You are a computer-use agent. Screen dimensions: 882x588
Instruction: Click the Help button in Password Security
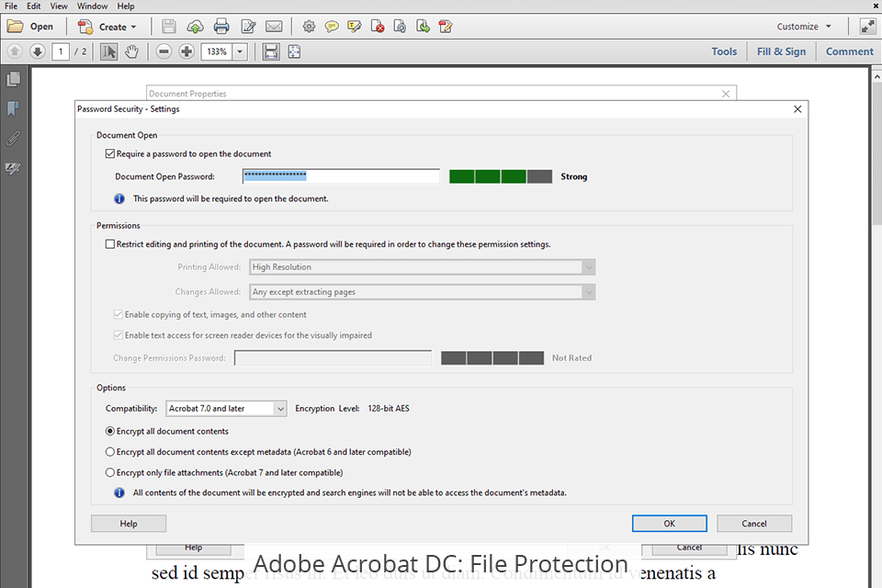129,524
